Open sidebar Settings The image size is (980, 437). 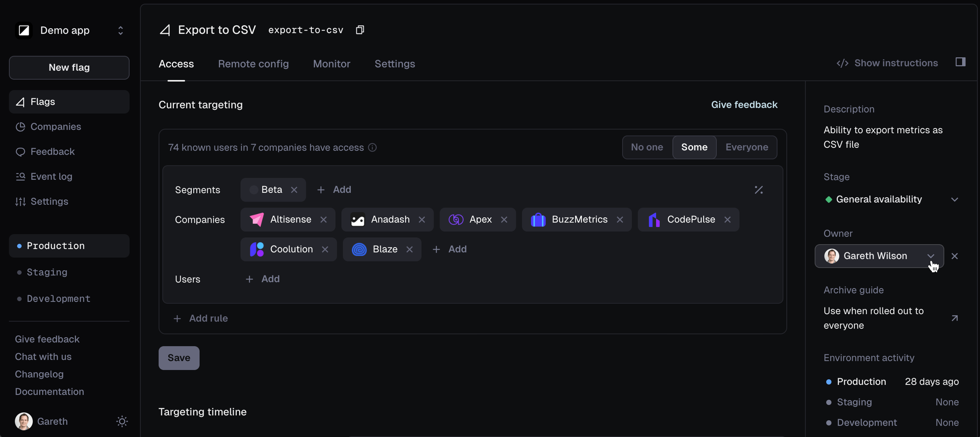pyautogui.click(x=69, y=201)
